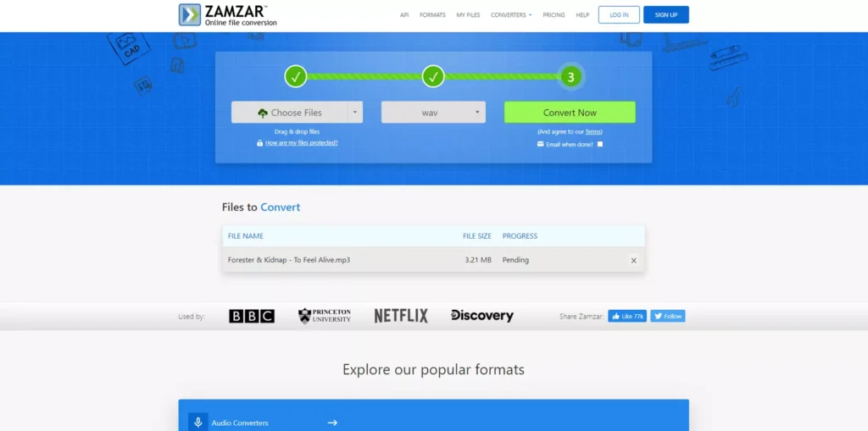Screen dimensions: 868x431
Task: Click the Sign Up button
Action: click(x=665, y=14)
